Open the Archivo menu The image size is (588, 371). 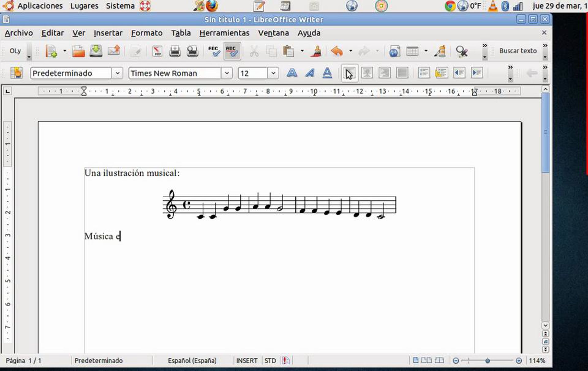click(x=19, y=33)
